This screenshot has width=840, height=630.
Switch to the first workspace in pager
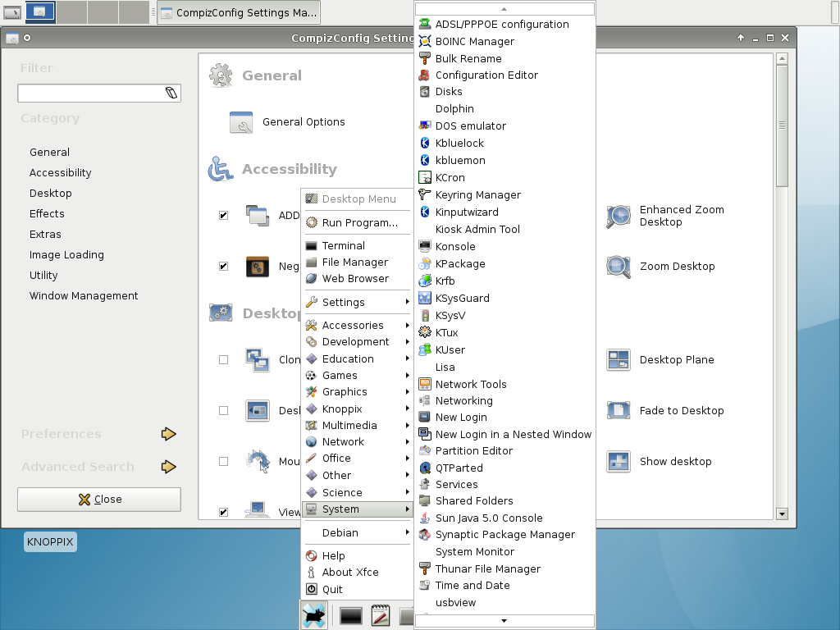click(x=40, y=11)
